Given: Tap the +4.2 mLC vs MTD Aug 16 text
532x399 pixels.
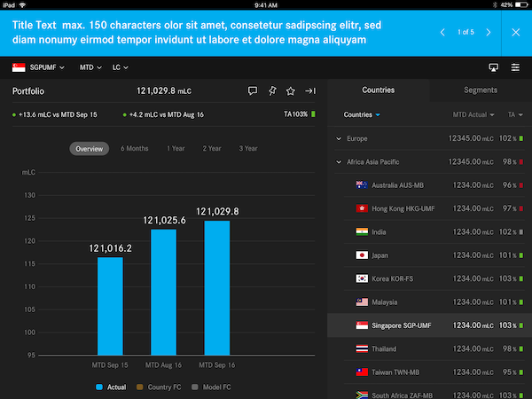Looking at the screenshot, I should coord(167,114).
